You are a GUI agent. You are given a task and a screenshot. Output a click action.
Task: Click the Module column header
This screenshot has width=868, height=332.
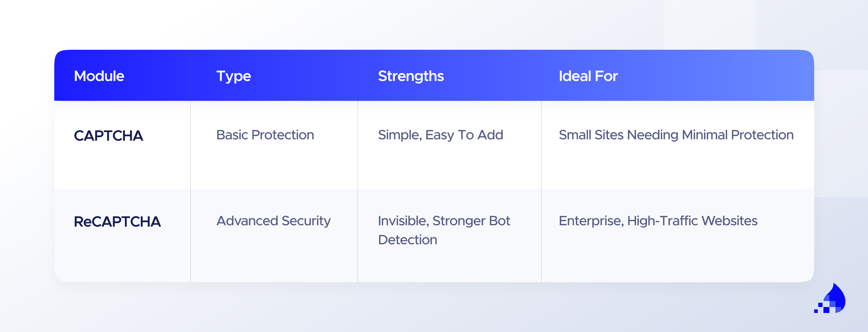(x=99, y=76)
